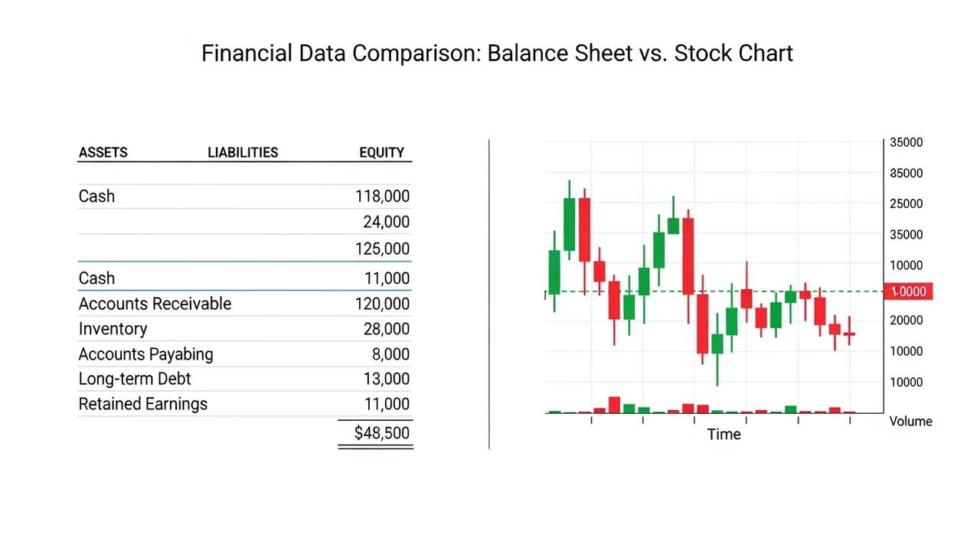Select the Inventory row label
The image size is (980, 534).
pyautogui.click(x=113, y=329)
